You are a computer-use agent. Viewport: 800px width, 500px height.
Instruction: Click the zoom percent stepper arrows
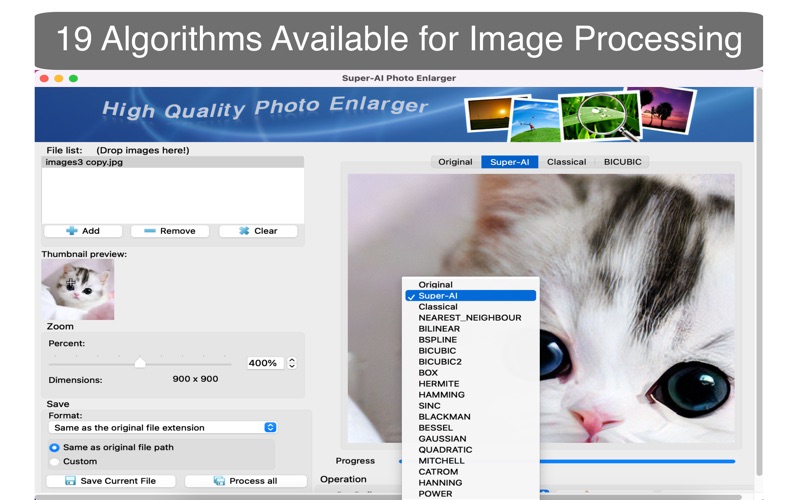coord(292,363)
